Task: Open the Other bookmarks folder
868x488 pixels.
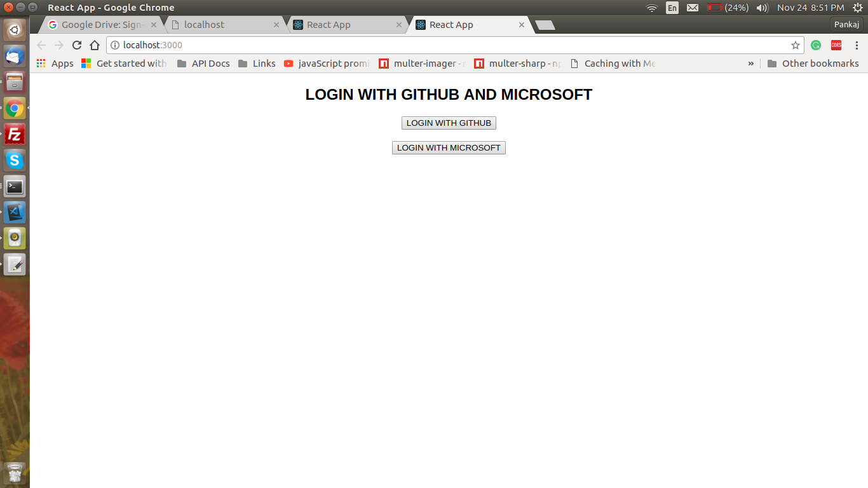Action: click(x=813, y=64)
